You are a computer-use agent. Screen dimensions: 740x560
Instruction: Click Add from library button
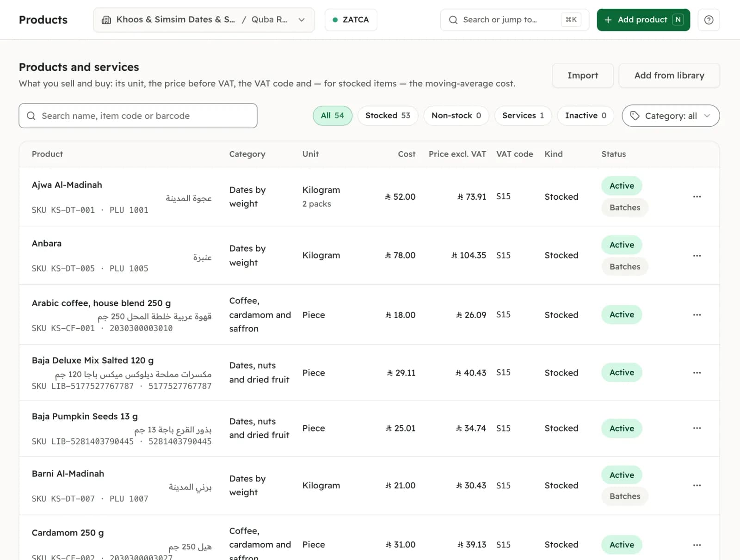(669, 75)
